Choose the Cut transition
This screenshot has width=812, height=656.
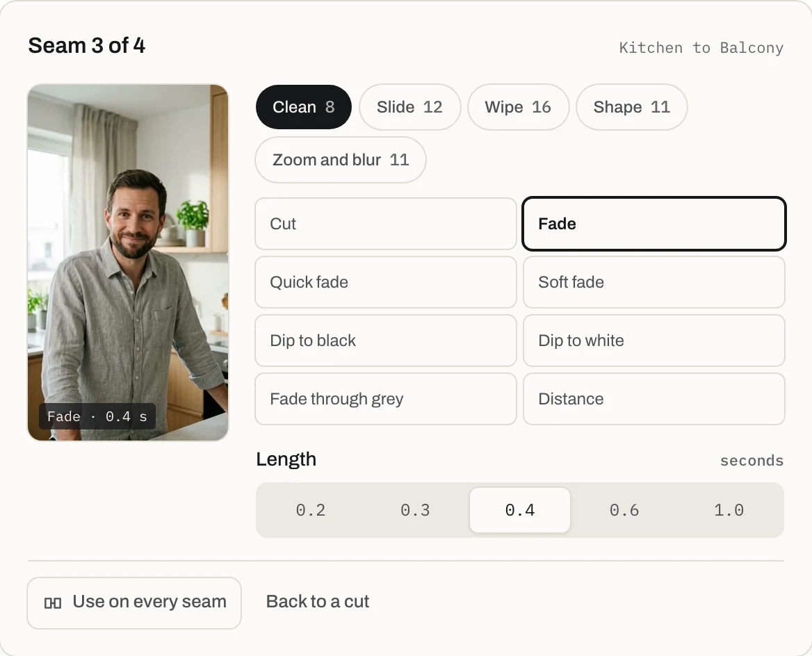tap(386, 224)
